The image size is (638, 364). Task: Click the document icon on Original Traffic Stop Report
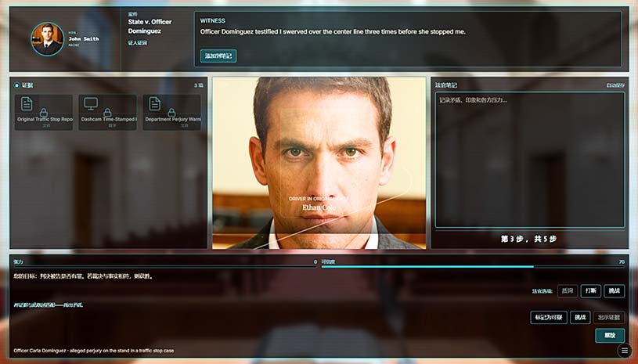27,104
